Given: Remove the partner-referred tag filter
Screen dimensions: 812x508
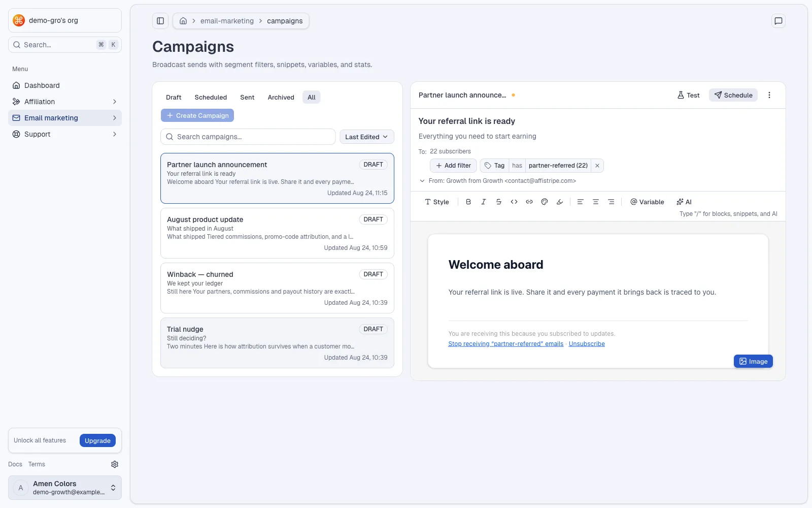Looking at the screenshot, I should (597, 166).
